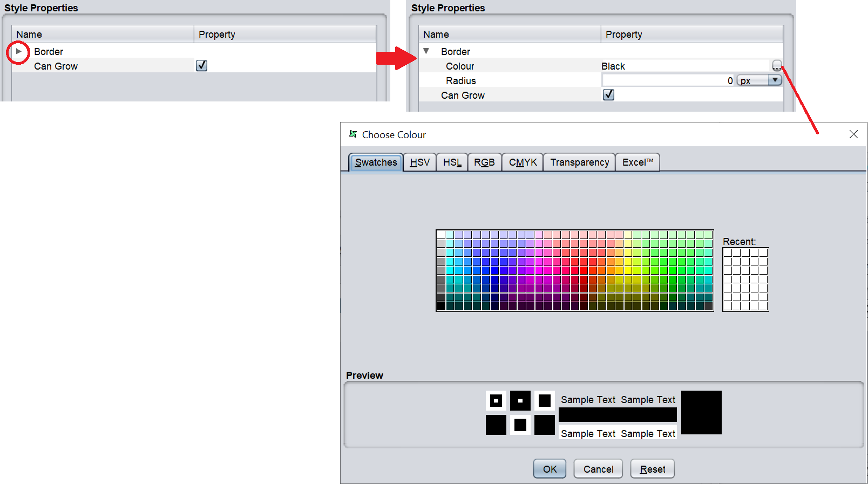Go to the CMYK tab

[523, 162]
